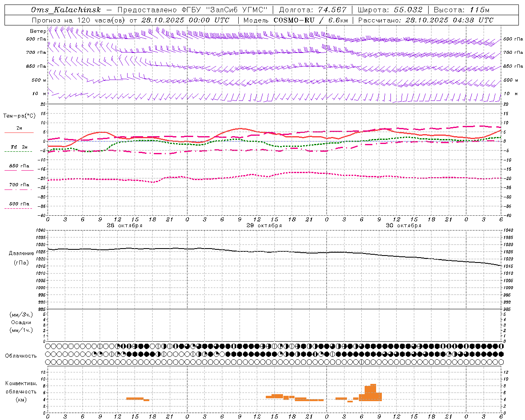525x420 pixels.
Task: Click the station title "Oms_Kalachinsk"
Action: (x=66, y=10)
